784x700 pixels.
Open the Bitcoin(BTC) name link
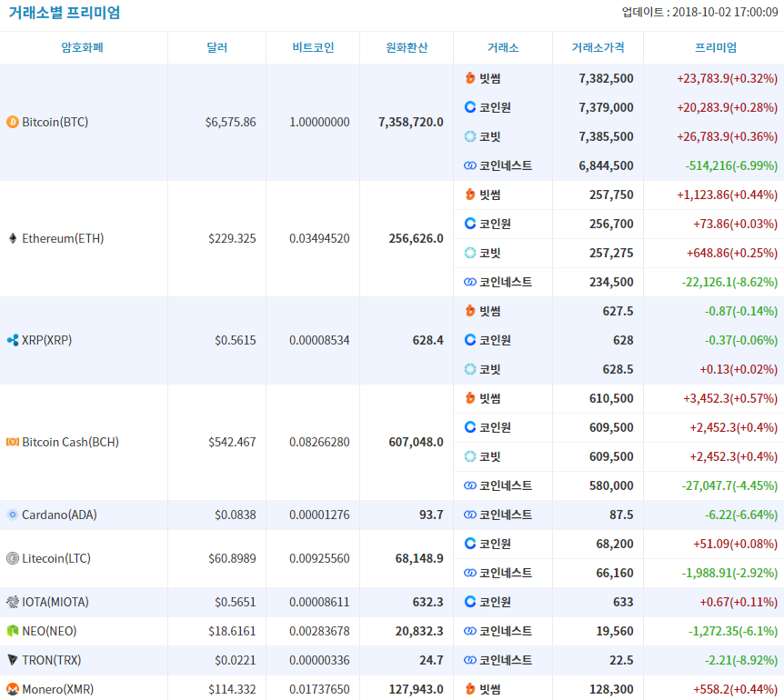[55, 122]
